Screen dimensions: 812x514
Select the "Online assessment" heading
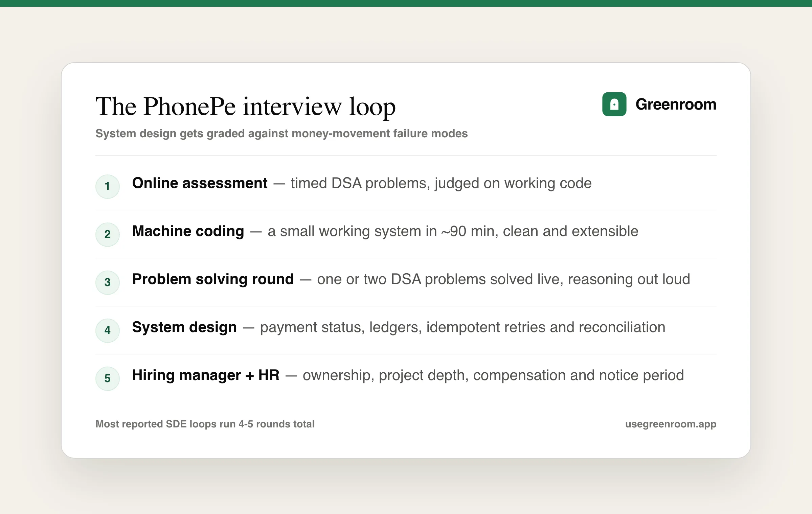200,183
